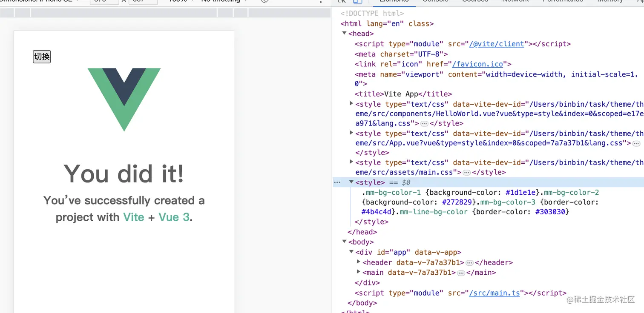Open the Vue 3 link in the page

(x=174, y=217)
